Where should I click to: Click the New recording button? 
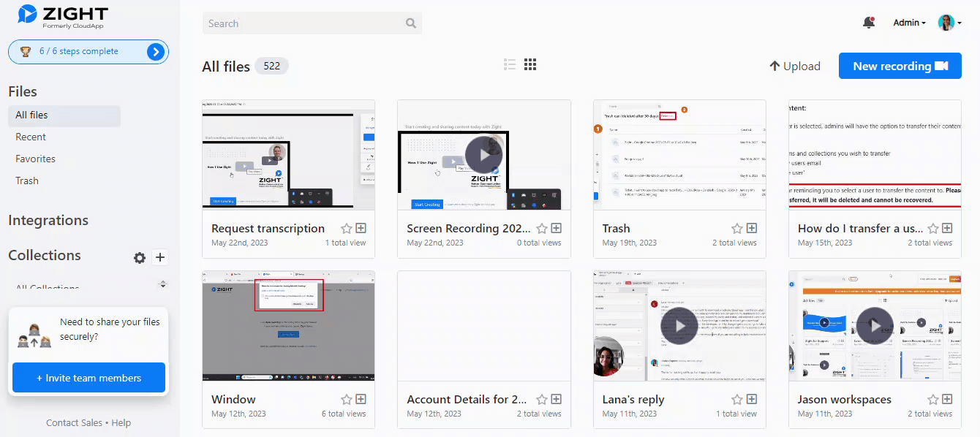[x=900, y=66]
